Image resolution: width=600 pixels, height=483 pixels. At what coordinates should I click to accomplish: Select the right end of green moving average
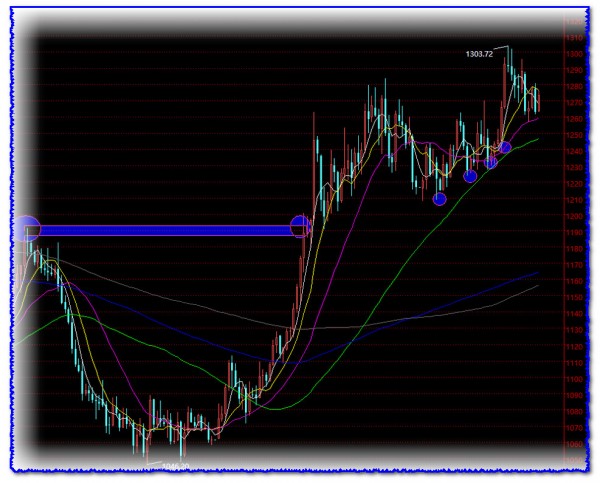click(540, 140)
